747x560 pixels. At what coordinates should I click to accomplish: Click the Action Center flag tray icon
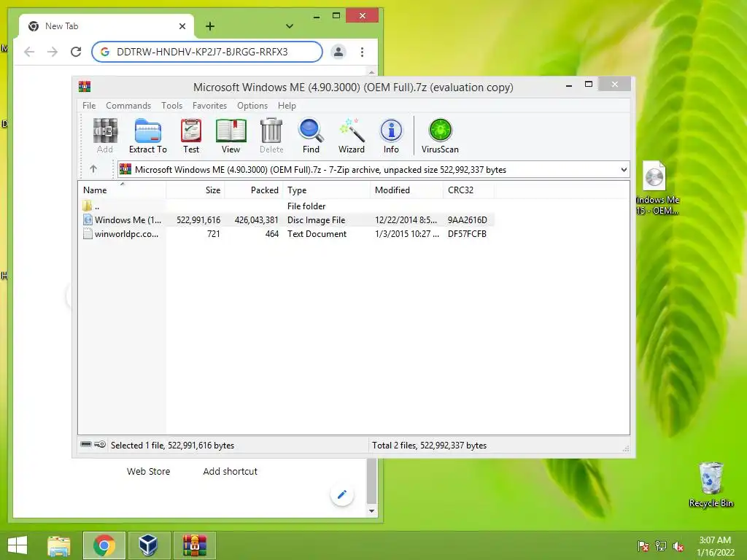643,546
